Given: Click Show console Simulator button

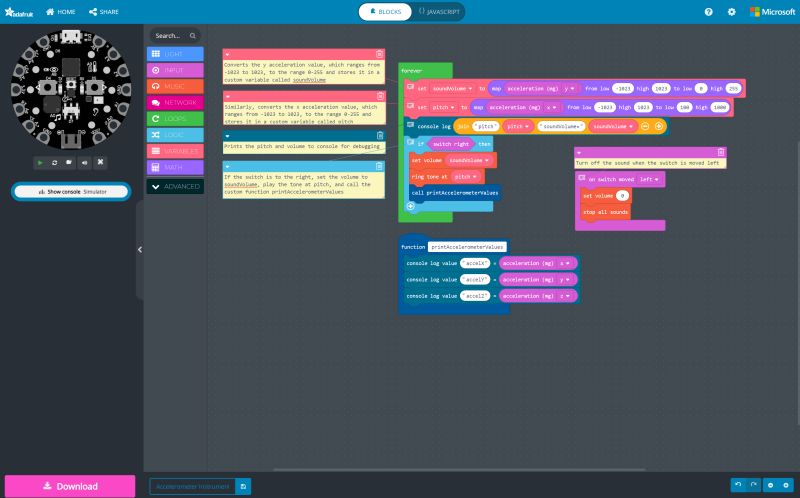Looking at the screenshot, I should coord(71,192).
